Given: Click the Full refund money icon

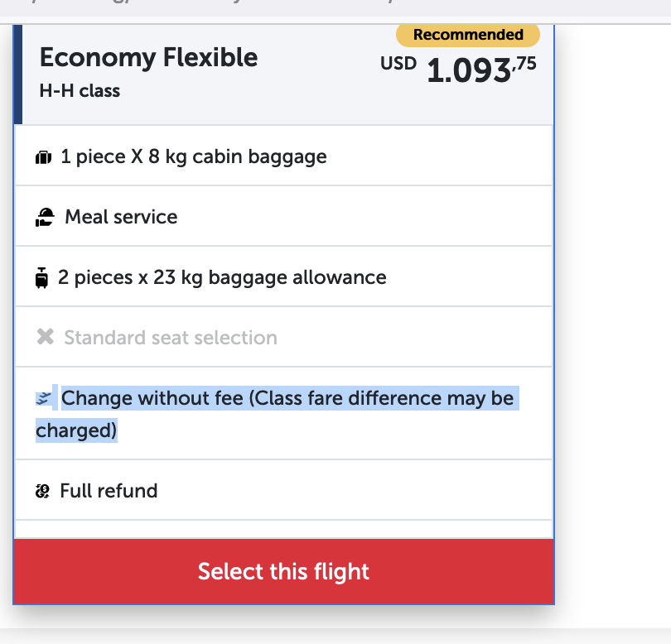Looking at the screenshot, I should [x=42, y=491].
